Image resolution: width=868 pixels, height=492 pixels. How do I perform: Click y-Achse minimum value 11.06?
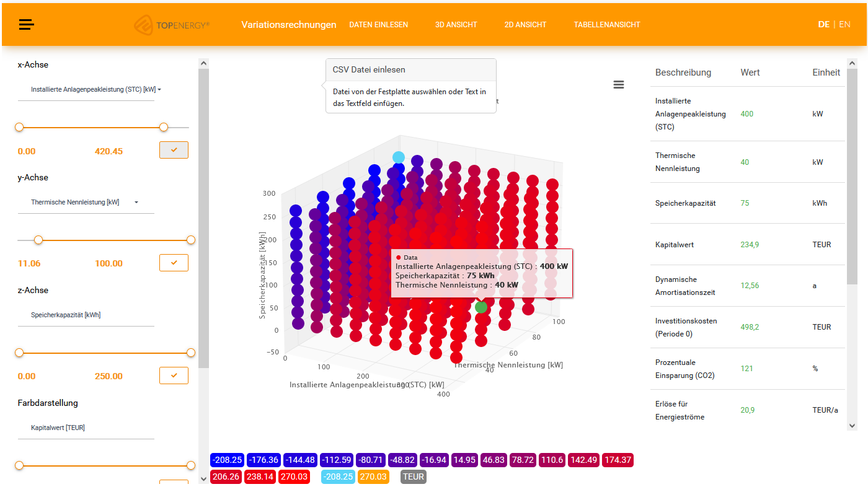(29, 263)
